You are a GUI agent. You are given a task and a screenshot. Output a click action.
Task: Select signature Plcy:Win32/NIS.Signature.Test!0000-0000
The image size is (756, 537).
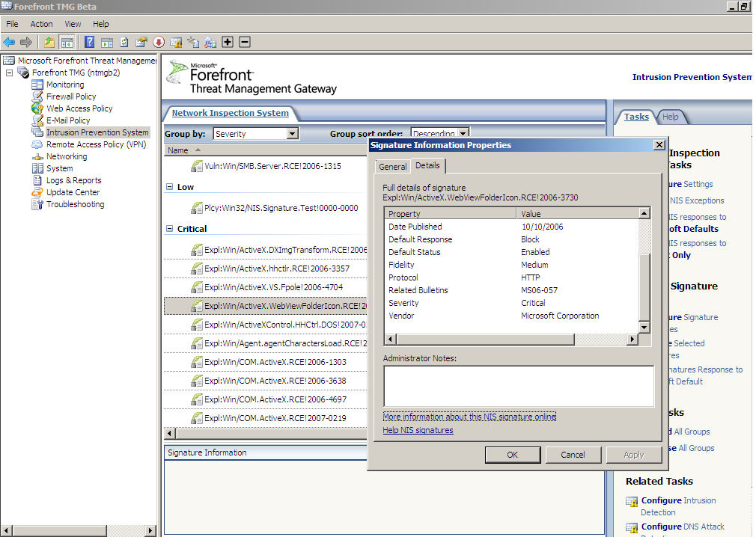click(281, 208)
